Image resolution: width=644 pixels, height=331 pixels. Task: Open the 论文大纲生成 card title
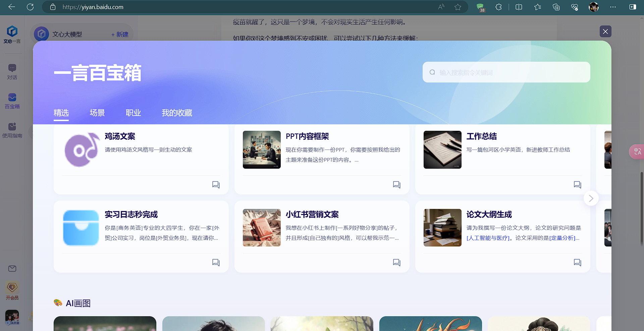489,215
